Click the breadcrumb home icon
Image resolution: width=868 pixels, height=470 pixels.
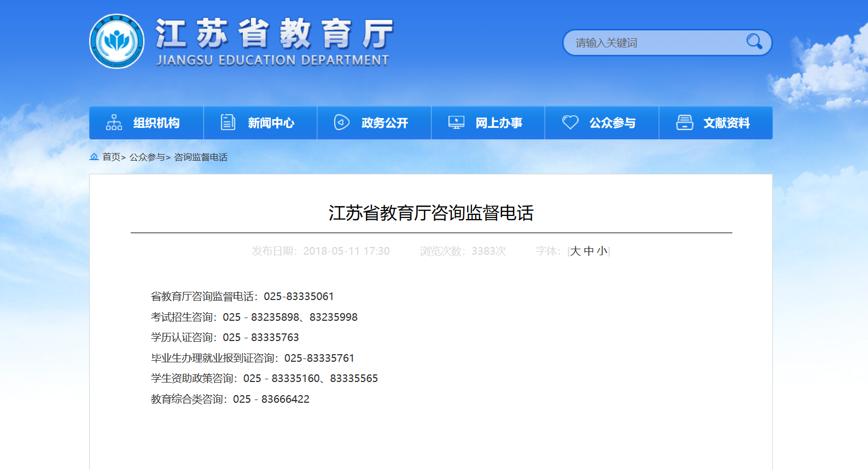pos(94,157)
